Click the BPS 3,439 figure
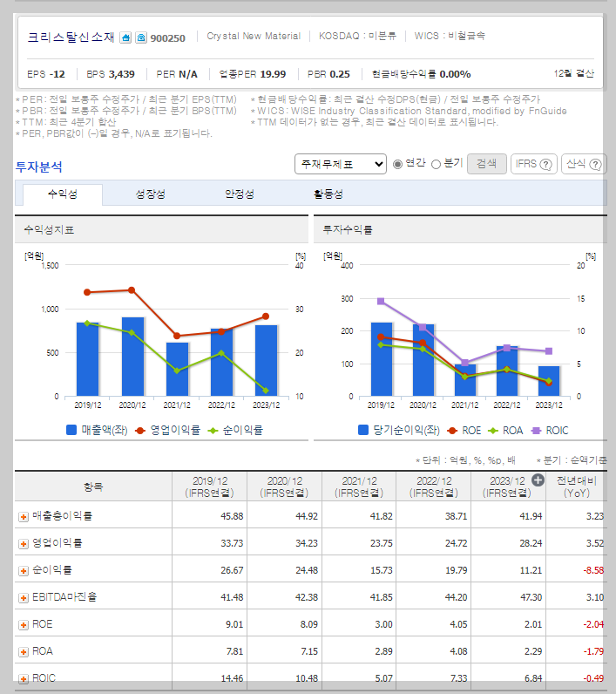The image size is (616, 694). (111, 74)
